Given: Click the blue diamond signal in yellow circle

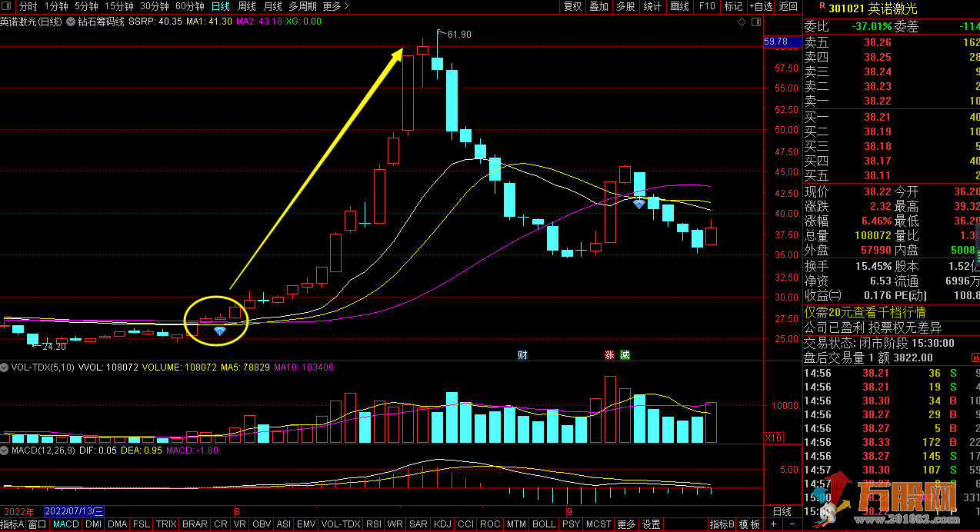Looking at the screenshot, I should coord(220,331).
